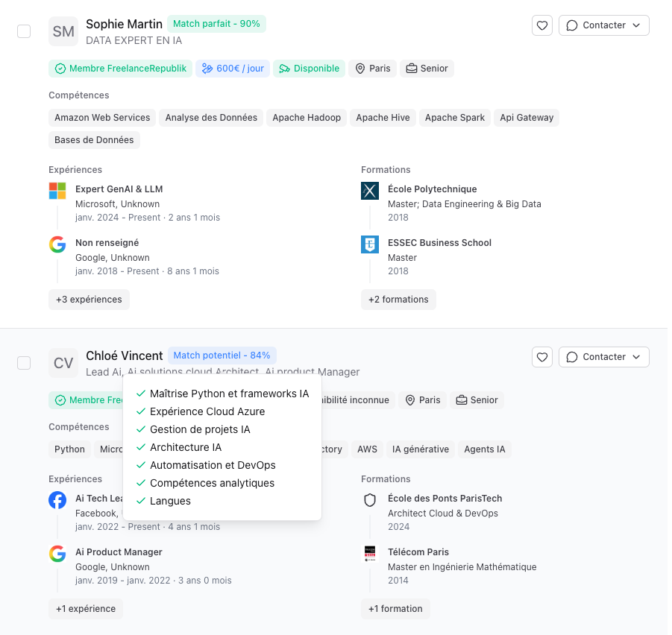Select the École Polytechnique school logo

[x=370, y=190]
